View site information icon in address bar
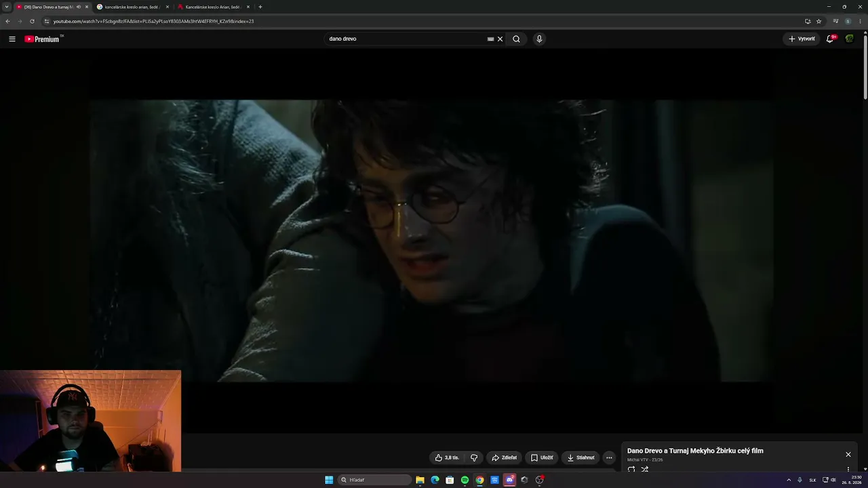The image size is (868, 488). [47, 21]
